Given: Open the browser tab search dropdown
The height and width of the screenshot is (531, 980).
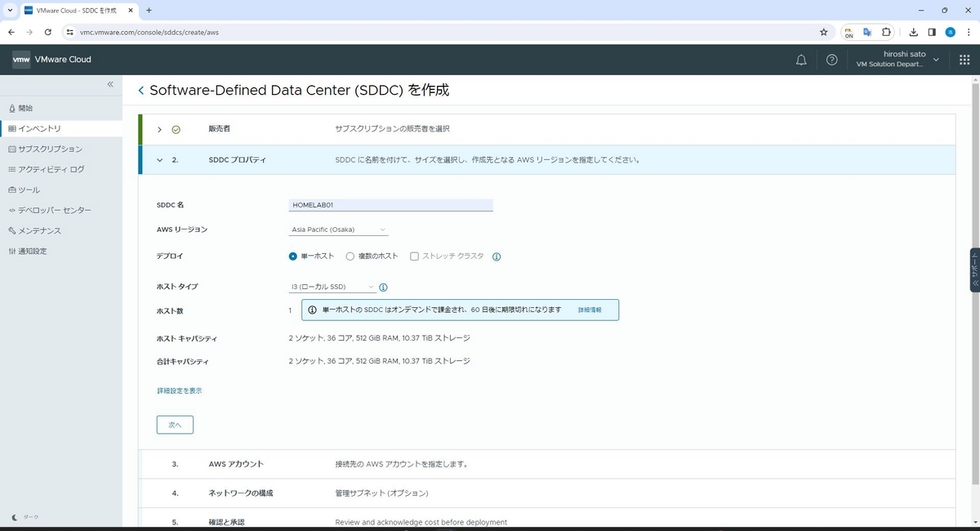Looking at the screenshot, I should click(10, 10).
